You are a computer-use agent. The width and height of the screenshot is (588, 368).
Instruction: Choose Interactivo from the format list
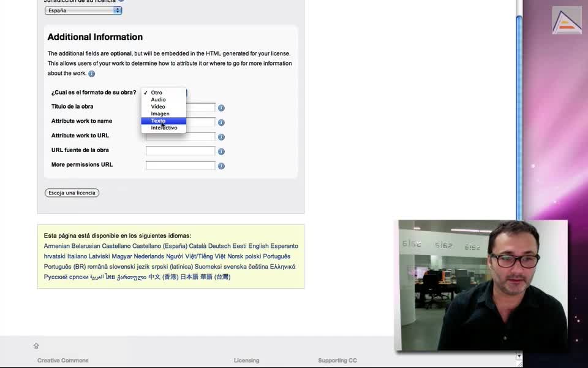click(x=164, y=128)
